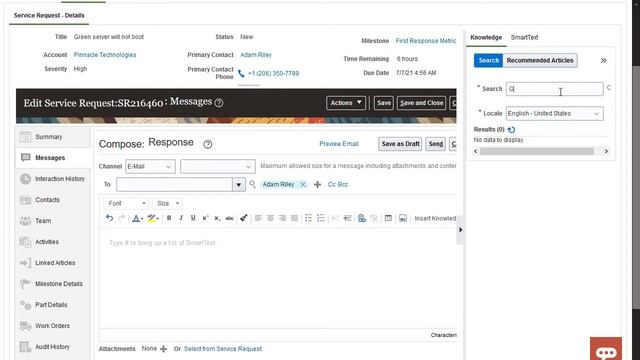Image resolution: width=640 pixels, height=360 pixels.
Task: Open the Locale dropdown
Action: (x=554, y=113)
